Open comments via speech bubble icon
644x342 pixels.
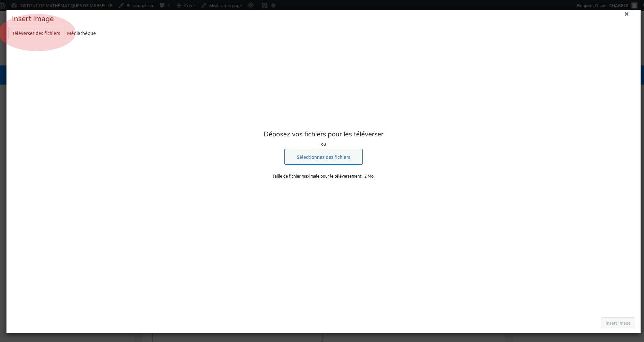pos(162,5)
